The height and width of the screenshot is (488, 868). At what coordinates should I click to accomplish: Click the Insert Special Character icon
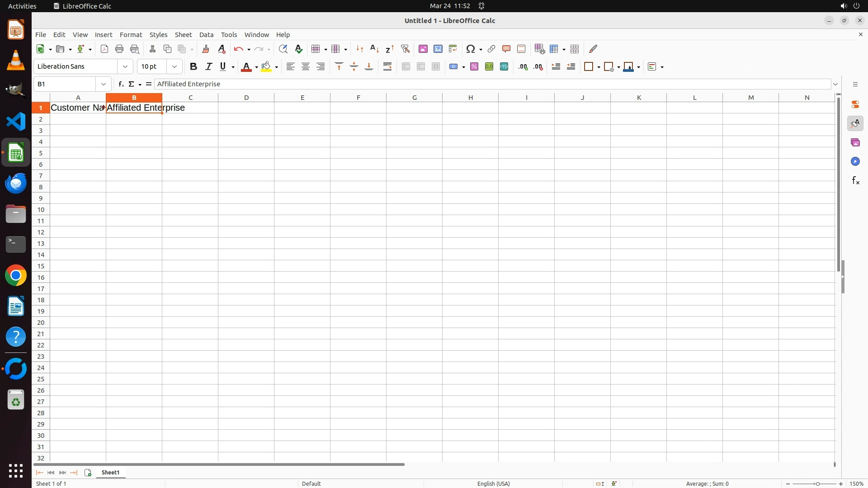(471, 49)
